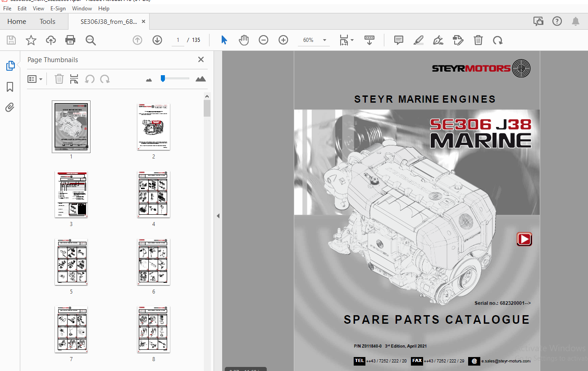Image resolution: width=588 pixels, height=371 pixels.
Task: Switch to the Tools tab
Action: pyautogui.click(x=47, y=21)
